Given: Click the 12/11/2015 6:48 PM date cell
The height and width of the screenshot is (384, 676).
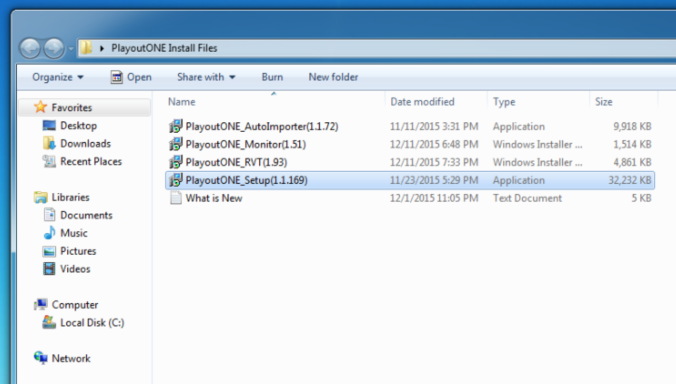Looking at the screenshot, I should 434,144.
